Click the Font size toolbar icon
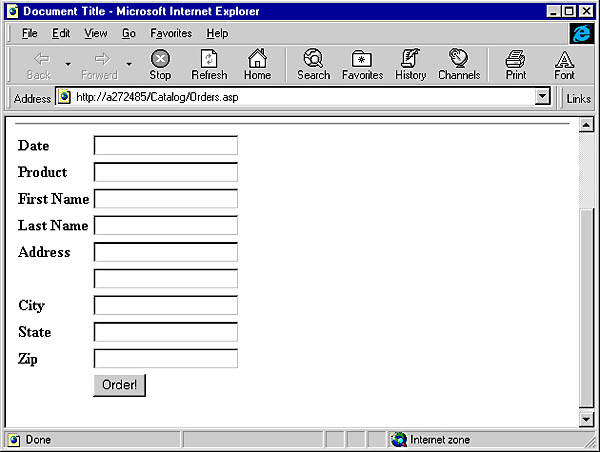This screenshot has height=452, width=600. pos(564,64)
